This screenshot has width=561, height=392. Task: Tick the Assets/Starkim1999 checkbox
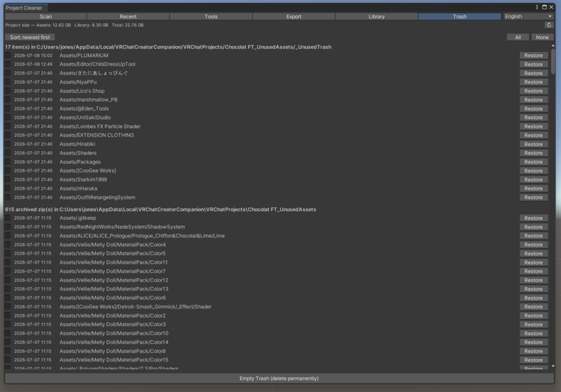pos(8,180)
